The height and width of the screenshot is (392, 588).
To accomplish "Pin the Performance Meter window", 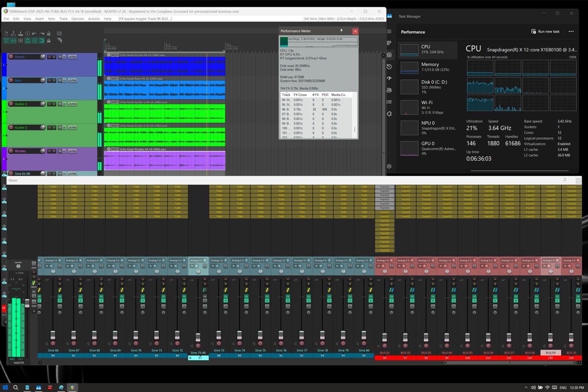I will coord(342,31).
